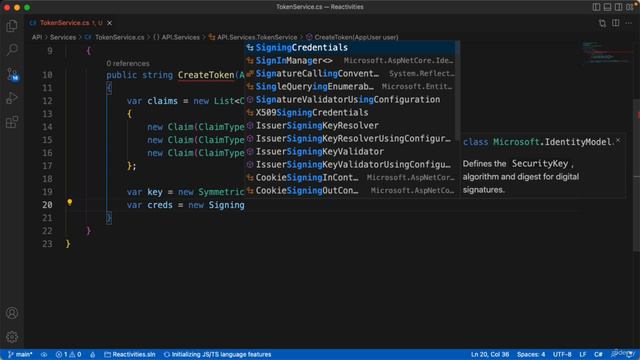Screen dimensions: 640x360
Task: Click Initializing JS/TS language features status
Action: [x=217, y=354]
